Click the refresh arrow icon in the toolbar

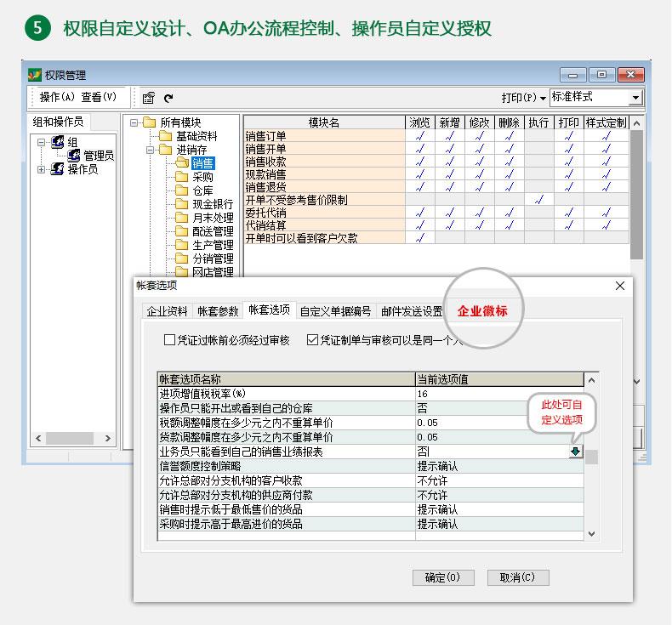coord(168,98)
